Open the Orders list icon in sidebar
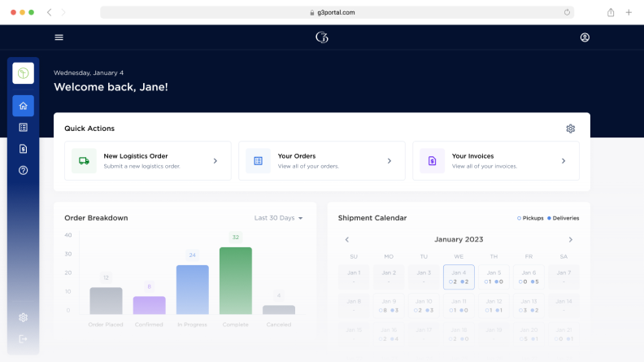Viewport: 644px width, 362px height. 23,128
